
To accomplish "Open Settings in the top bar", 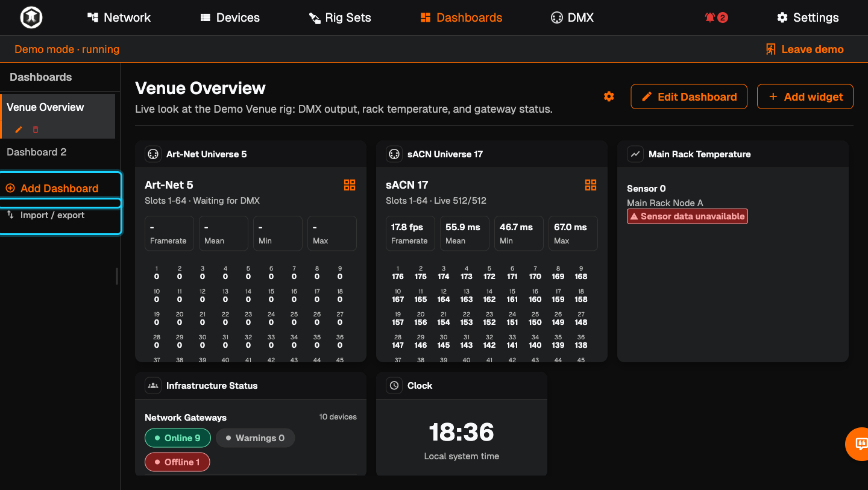I will coord(808,17).
